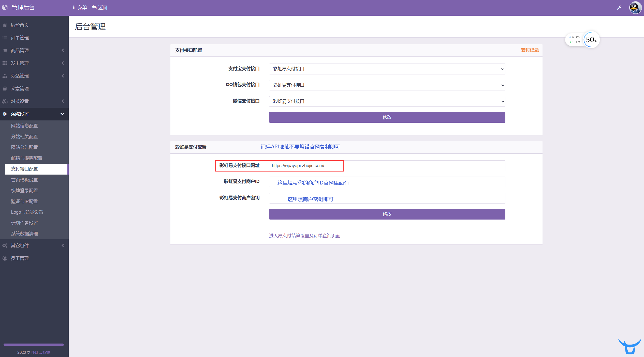Viewport: 644px width, 357px height.
Task: Select 快捷登录配置 submenu item
Action: (36, 191)
